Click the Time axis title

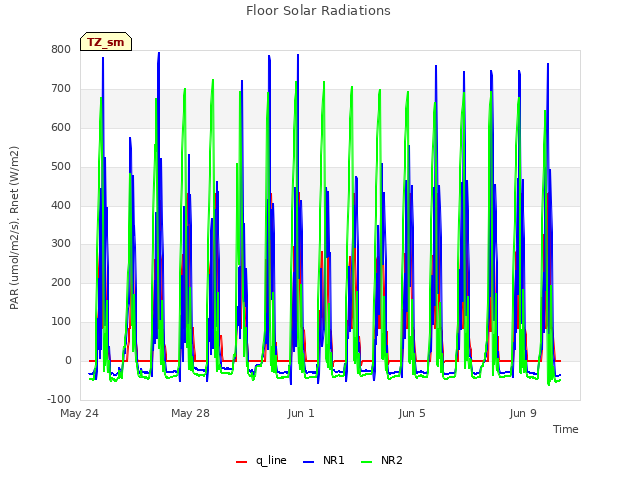point(566,429)
